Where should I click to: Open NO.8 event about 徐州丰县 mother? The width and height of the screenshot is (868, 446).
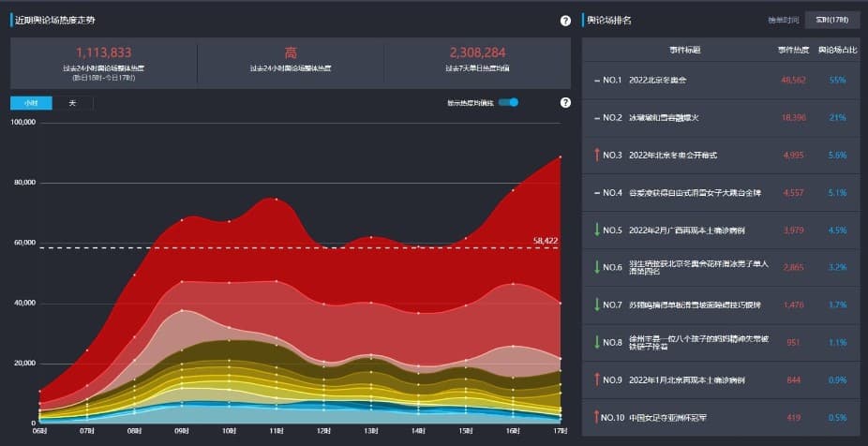coord(698,343)
